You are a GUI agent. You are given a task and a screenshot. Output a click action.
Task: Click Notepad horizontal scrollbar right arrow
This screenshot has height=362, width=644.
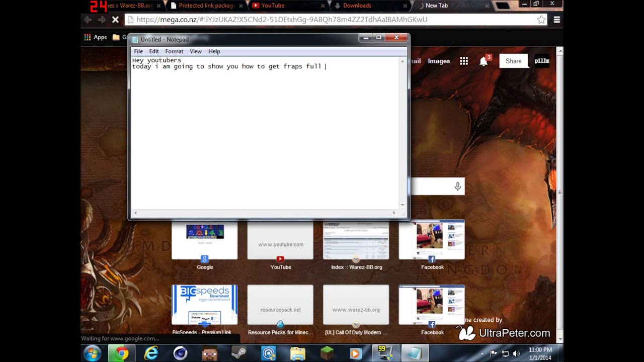394,213
